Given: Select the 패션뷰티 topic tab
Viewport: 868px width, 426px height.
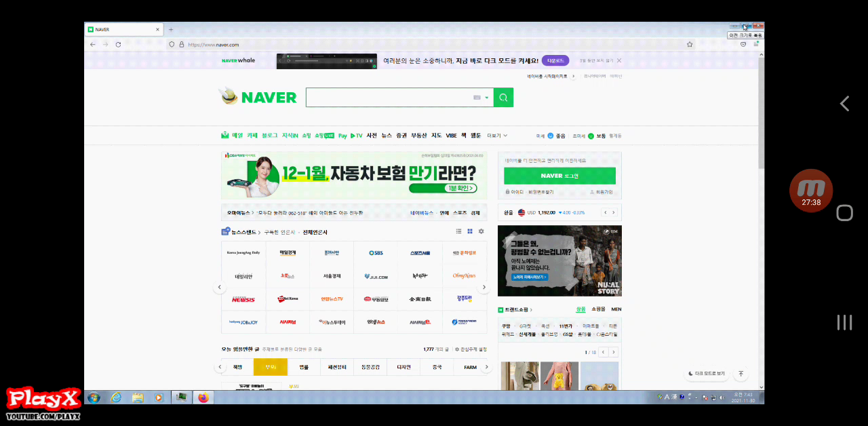Looking at the screenshot, I should point(337,367).
